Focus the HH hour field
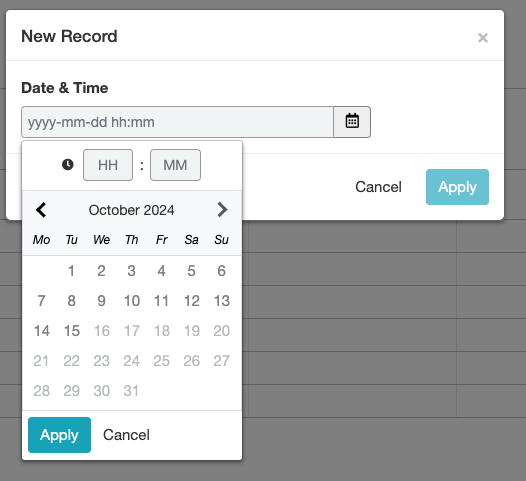This screenshot has height=481, width=526. (x=108, y=165)
